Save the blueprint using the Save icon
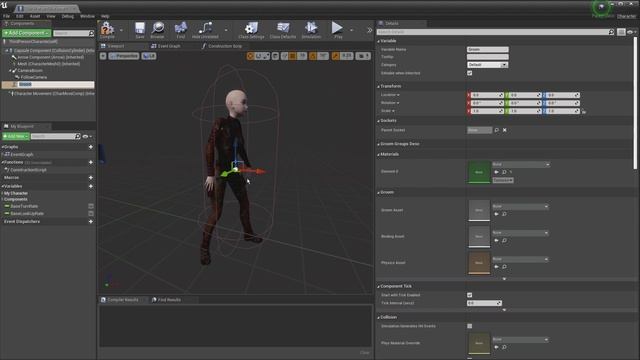The image size is (640, 360). coord(140,29)
